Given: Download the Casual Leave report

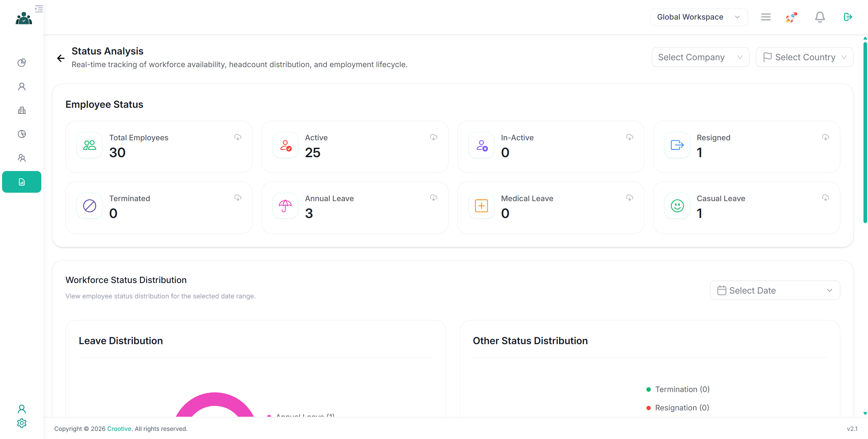Looking at the screenshot, I should (825, 198).
